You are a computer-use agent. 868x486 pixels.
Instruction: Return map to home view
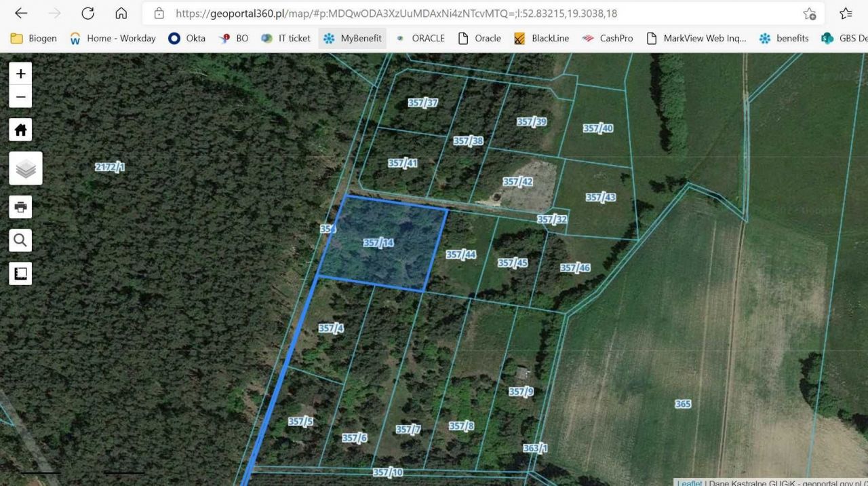[x=20, y=130]
